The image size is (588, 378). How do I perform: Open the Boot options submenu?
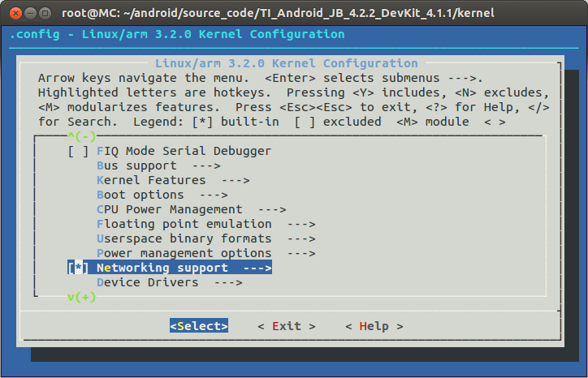pos(162,195)
